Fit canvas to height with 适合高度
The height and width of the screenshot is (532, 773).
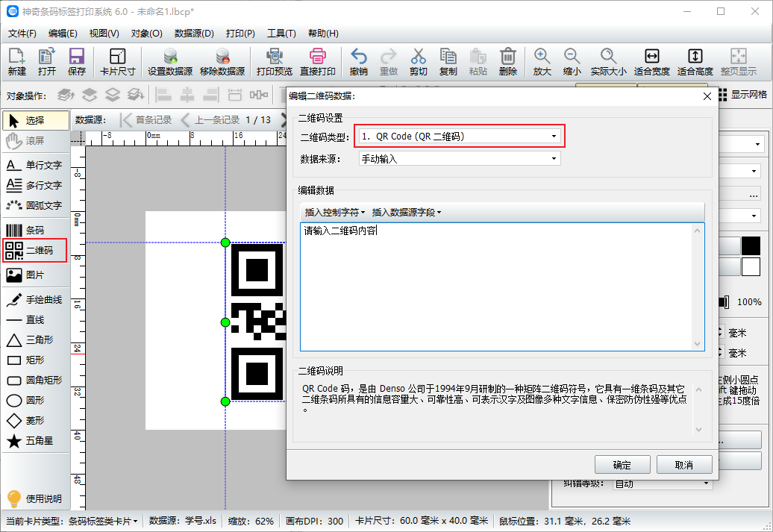coord(695,62)
